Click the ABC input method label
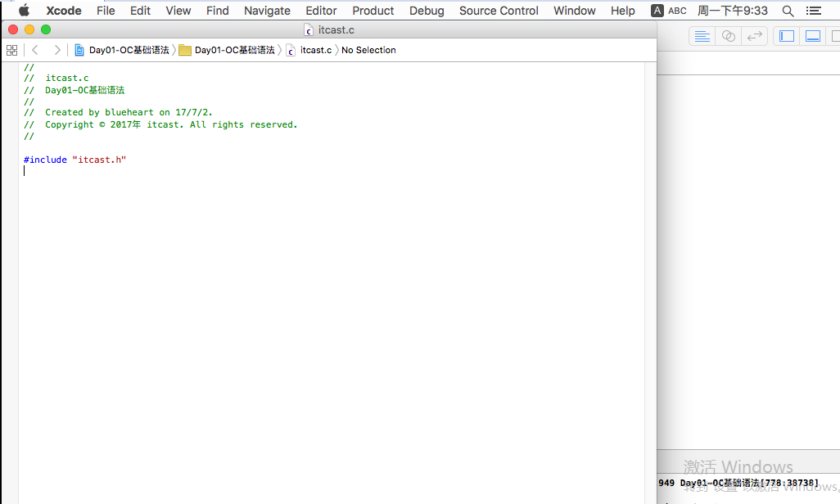The width and height of the screenshot is (840, 504). [x=677, y=11]
